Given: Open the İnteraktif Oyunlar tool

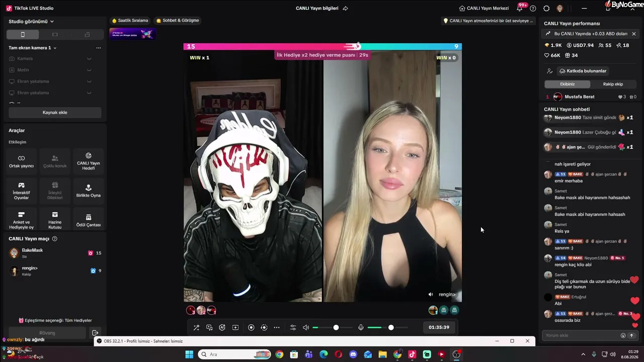Looking at the screenshot, I should point(21,191).
